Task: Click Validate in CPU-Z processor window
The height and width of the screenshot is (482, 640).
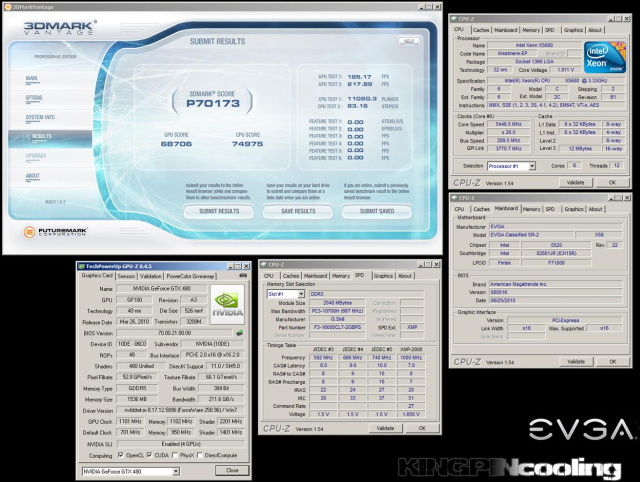Action: 575,182
